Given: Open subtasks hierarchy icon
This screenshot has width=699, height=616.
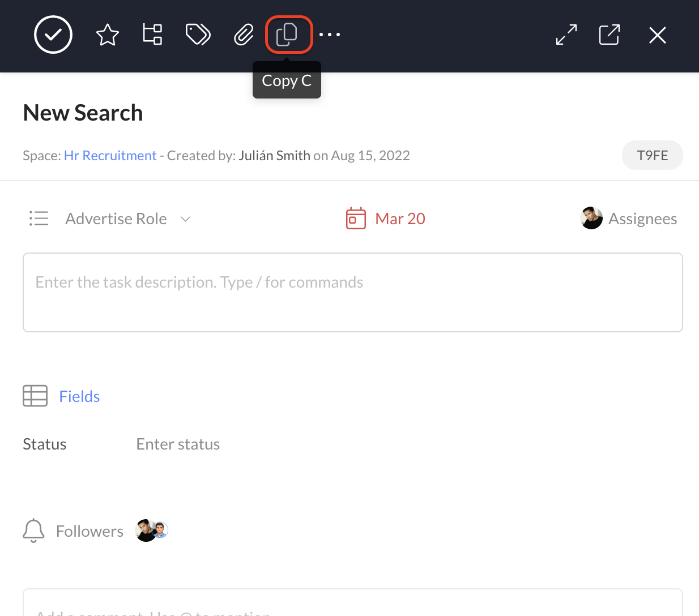Looking at the screenshot, I should pos(152,35).
